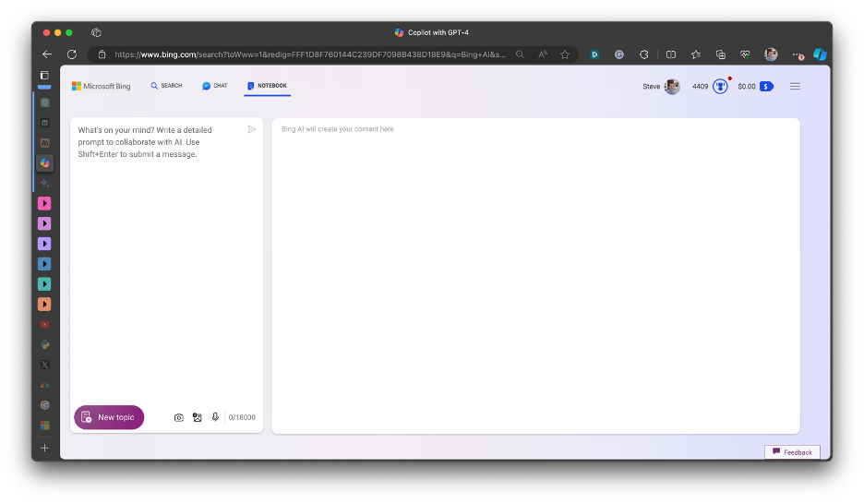Open the pink play-icon vertical tab
The height and width of the screenshot is (504, 864).
click(44, 203)
